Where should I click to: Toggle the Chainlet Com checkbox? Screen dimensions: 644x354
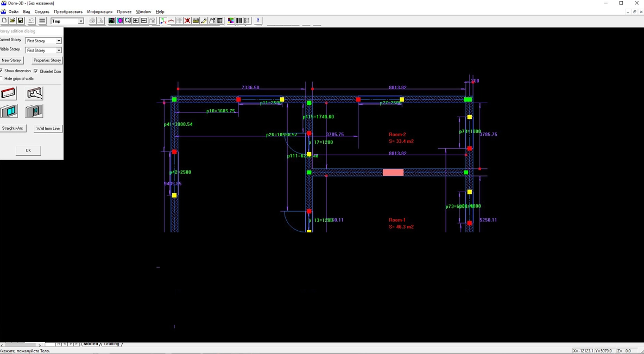click(36, 72)
